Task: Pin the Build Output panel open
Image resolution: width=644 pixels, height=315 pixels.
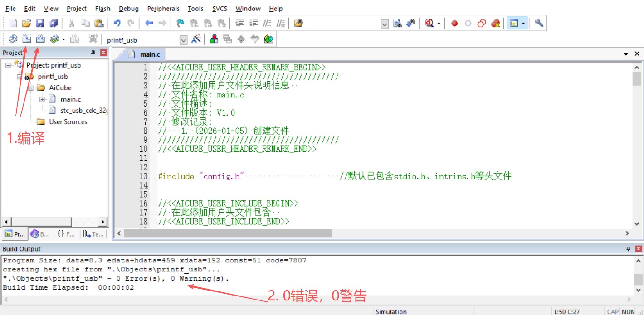Action: pyautogui.click(x=628, y=249)
